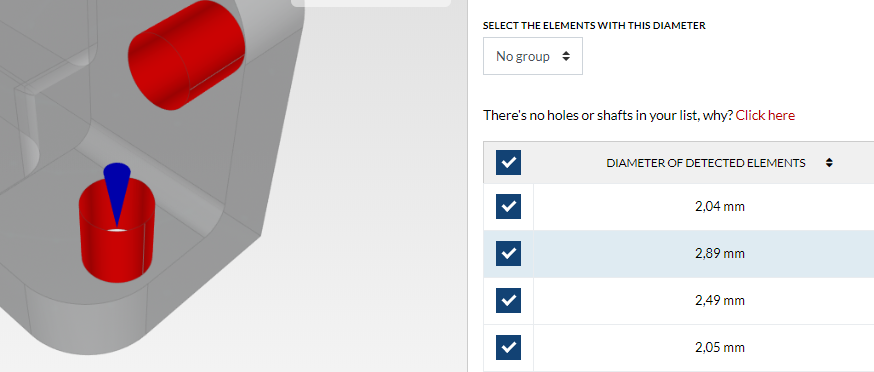This screenshot has height=372, width=874.
Task: Uncheck the 2,89 mm diameter checkbox
Action: 508,253
